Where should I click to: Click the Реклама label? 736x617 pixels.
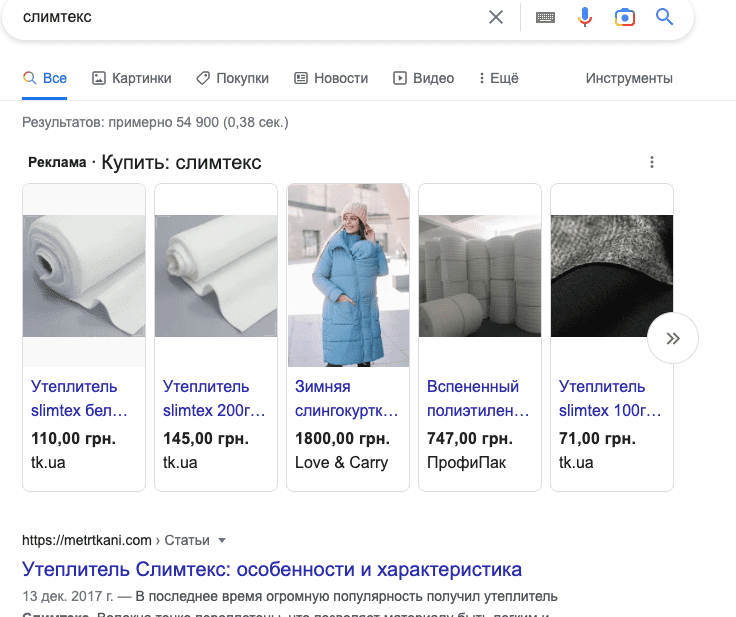coord(57,162)
